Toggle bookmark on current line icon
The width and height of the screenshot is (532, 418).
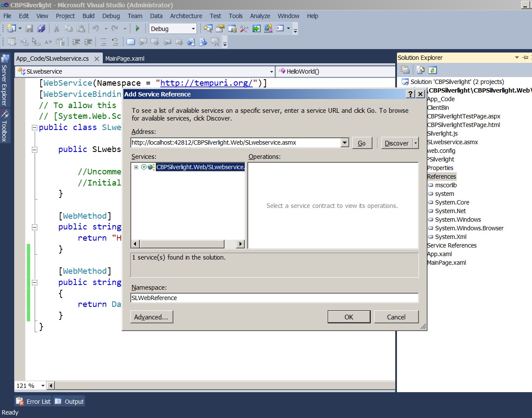click(131, 42)
